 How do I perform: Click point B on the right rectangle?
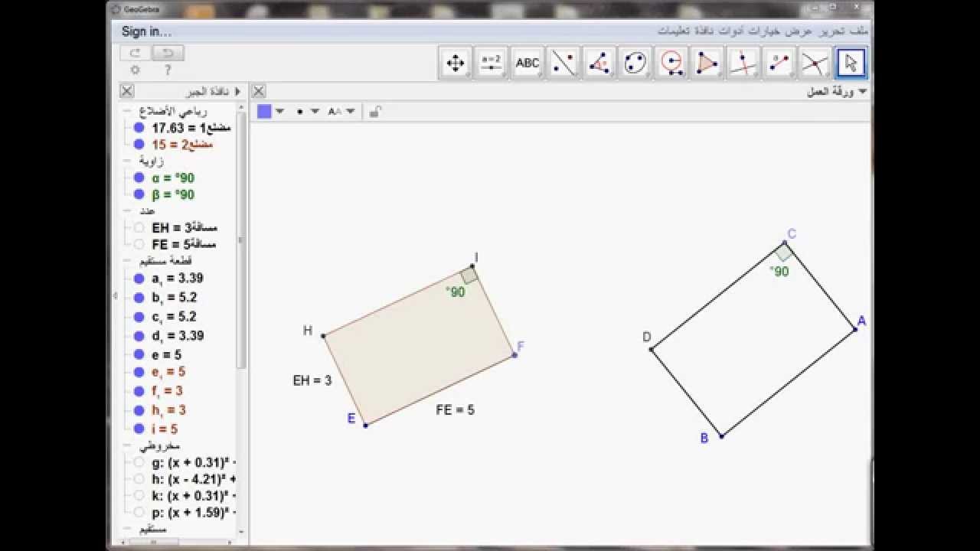(x=721, y=436)
